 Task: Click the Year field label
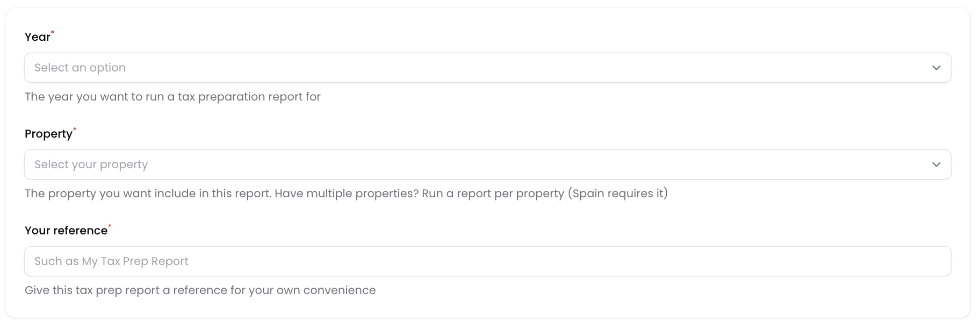tap(37, 37)
